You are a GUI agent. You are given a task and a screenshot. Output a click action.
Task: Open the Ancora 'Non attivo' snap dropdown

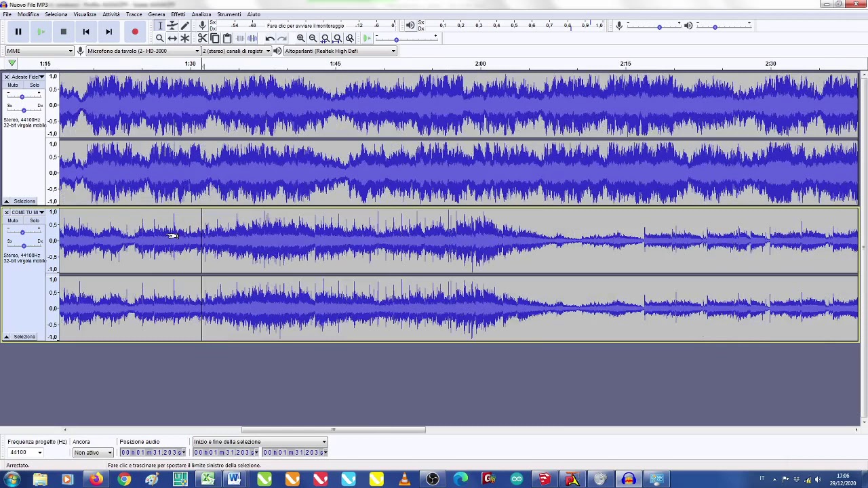click(x=93, y=453)
